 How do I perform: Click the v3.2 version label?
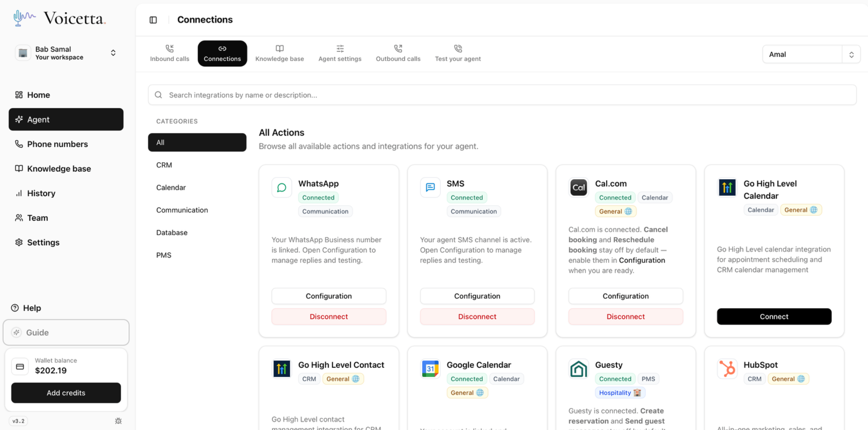click(x=18, y=421)
